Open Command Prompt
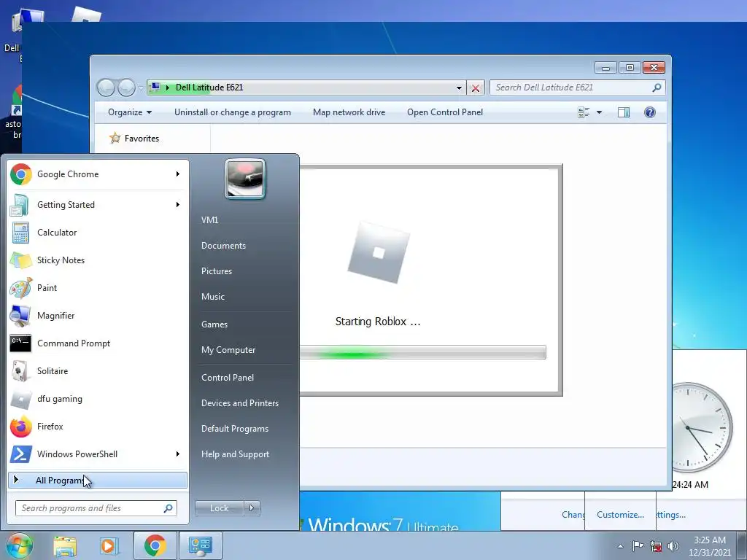The width and height of the screenshot is (747, 560). pyautogui.click(x=98, y=343)
